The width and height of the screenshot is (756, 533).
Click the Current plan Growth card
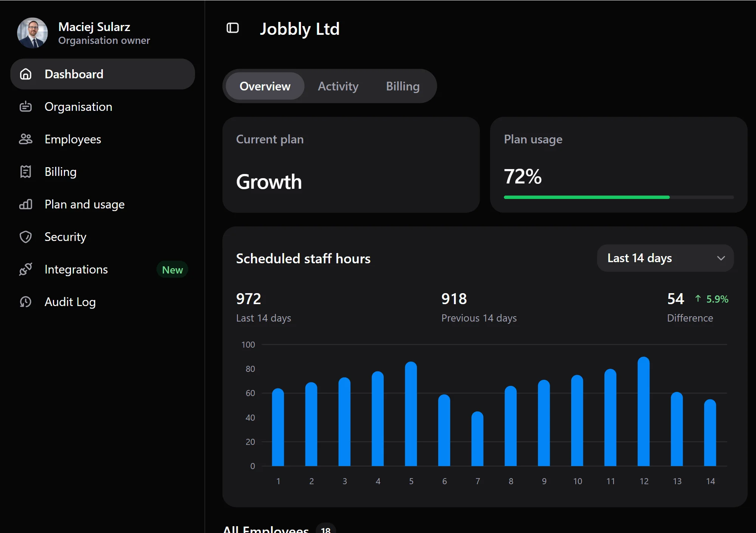click(351, 165)
